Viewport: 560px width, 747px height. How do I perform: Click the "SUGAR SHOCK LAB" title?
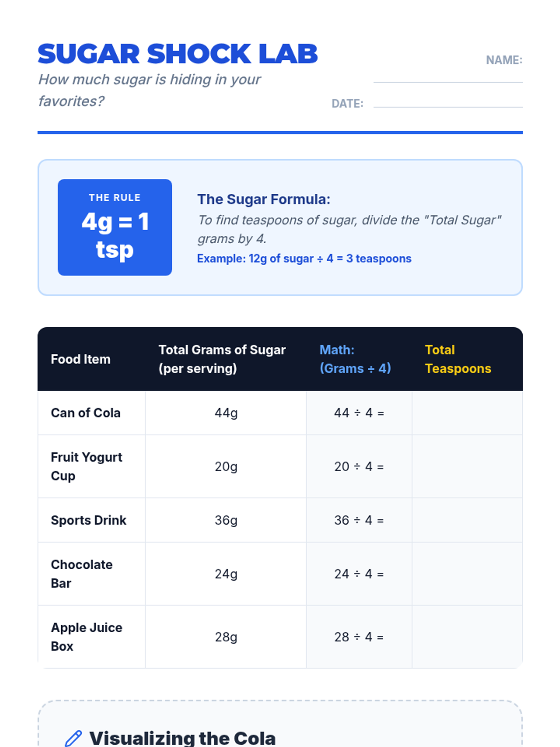pyautogui.click(x=178, y=54)
